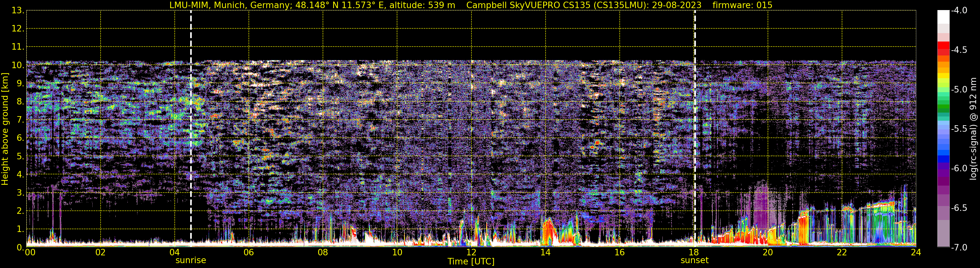Click the time axis tick label 06
Image resolution: width=980 pixels, height=268 pixels.
pyautogui.click(x=249, y=252)
